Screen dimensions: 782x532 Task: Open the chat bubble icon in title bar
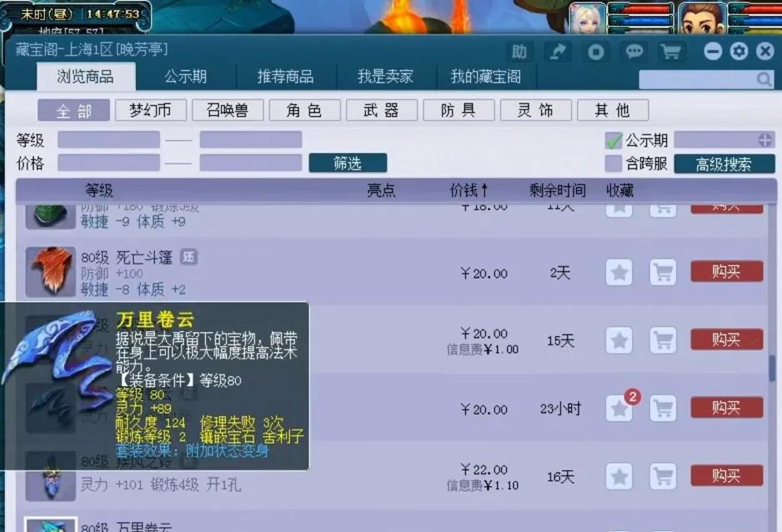634,52
